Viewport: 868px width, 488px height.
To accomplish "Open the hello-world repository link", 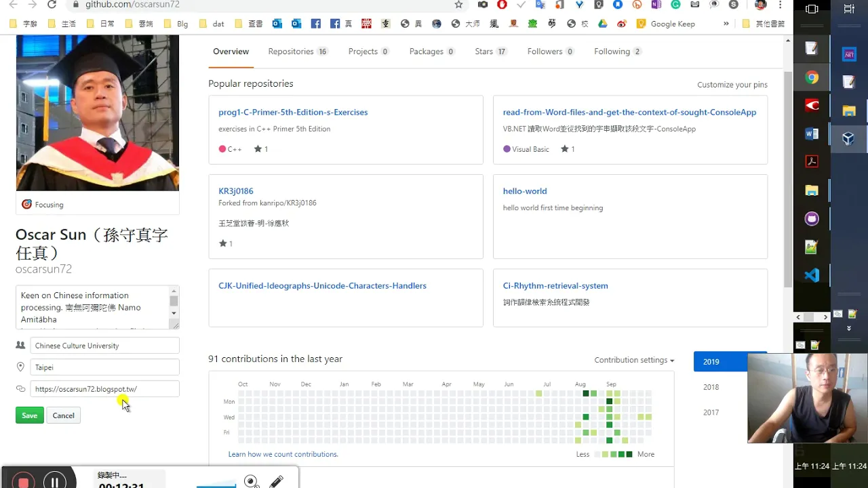I will [x=525, y=191].
